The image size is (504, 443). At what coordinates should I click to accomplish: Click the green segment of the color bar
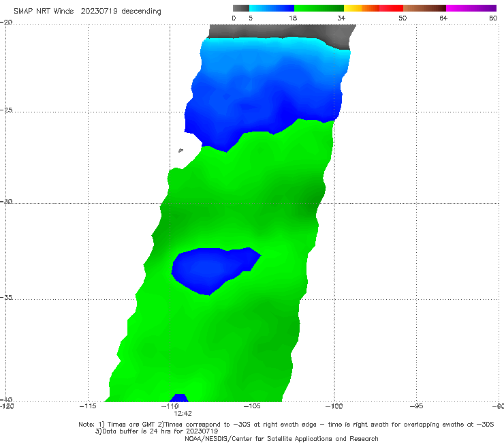click(319, 8)
